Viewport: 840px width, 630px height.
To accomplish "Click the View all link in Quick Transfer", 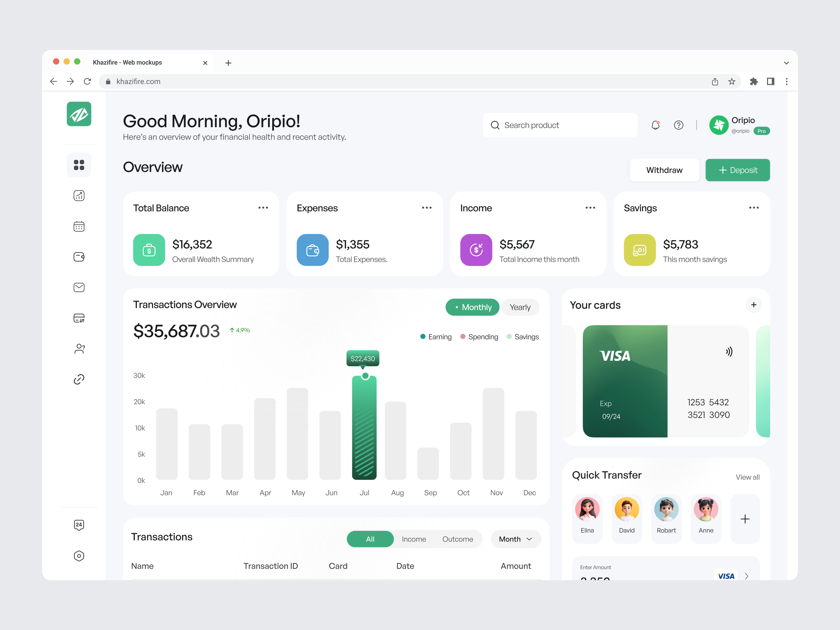I will (747, 477).
